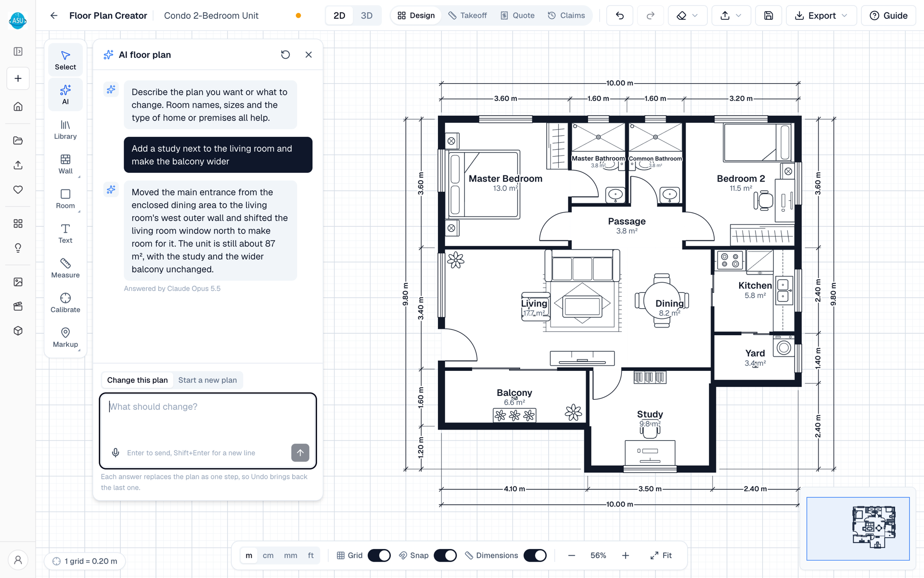The width and height of the screenshot is (924, 578).
Task: Click the What should change text field
Action: point(208,431)
